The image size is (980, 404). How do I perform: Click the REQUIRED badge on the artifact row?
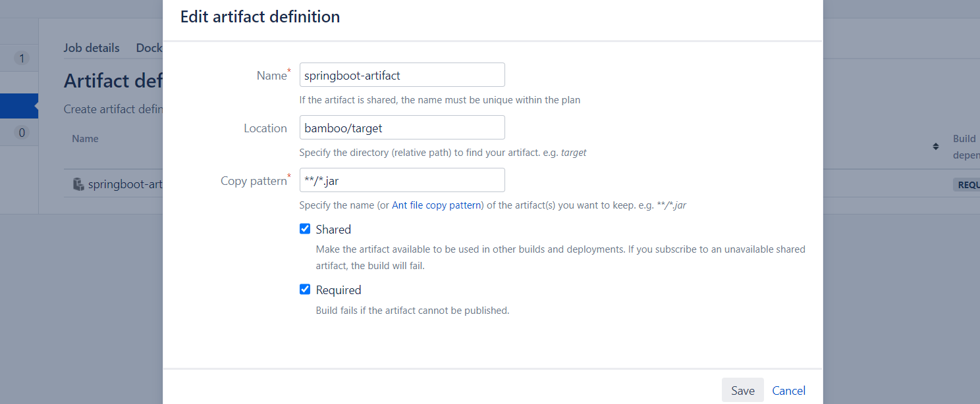(x=968, y=185)
